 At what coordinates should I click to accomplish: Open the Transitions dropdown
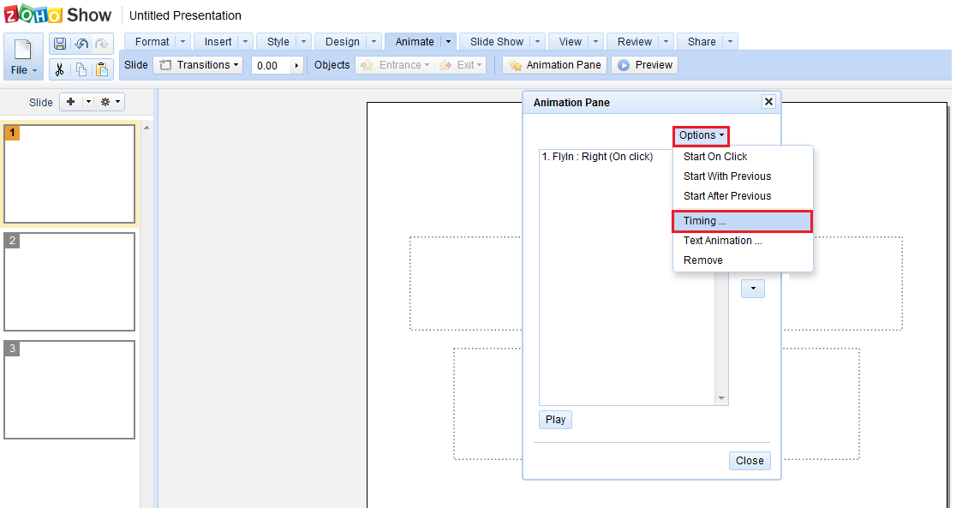[198, 65]
